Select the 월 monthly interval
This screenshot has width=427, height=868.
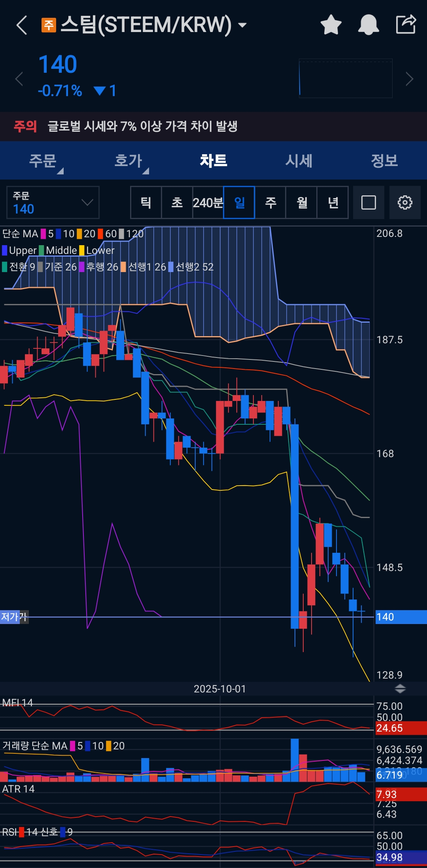302,202
